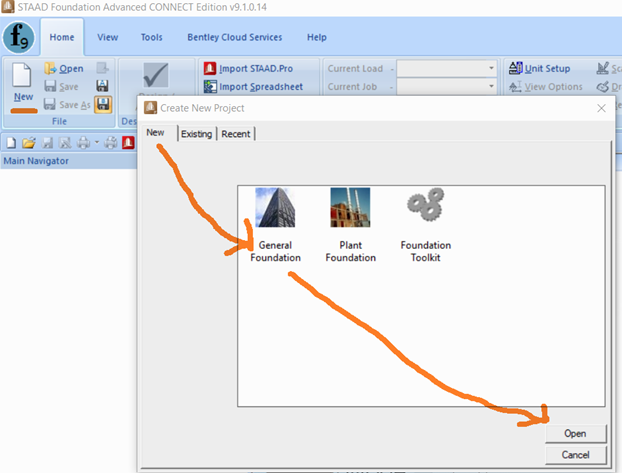This screenshot has width=622, height=473.
Task: Switch to the View ribbon tab
Action: tap(108, 37)
